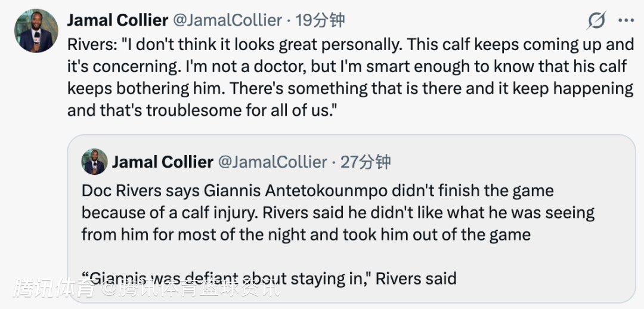The width and height of the screenshot is (644, 309).
Task: Click Jamal Collier's main profile avatar
Action: (x=36, y=31)
